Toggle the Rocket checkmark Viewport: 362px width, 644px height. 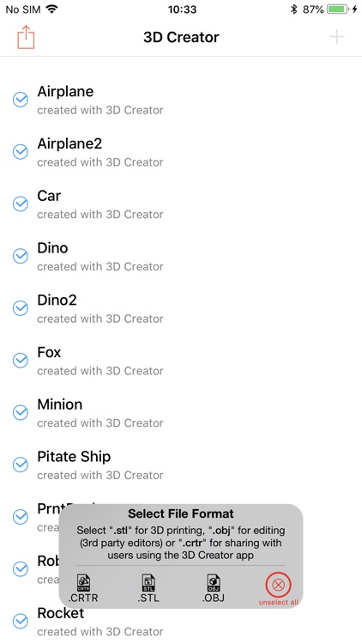pyautogui.click(x=20, y=621)
